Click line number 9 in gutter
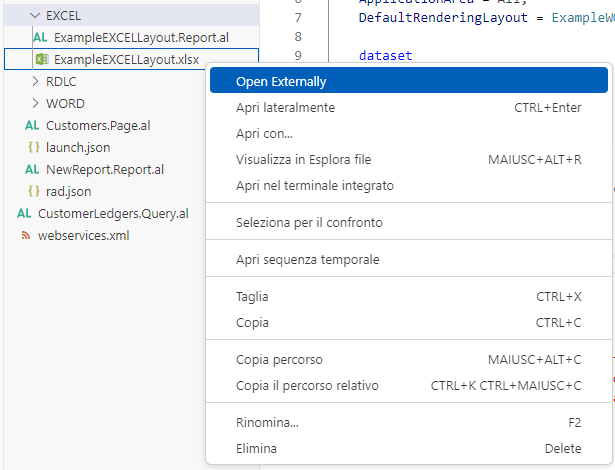615x470 pixels. click(298, 56)
